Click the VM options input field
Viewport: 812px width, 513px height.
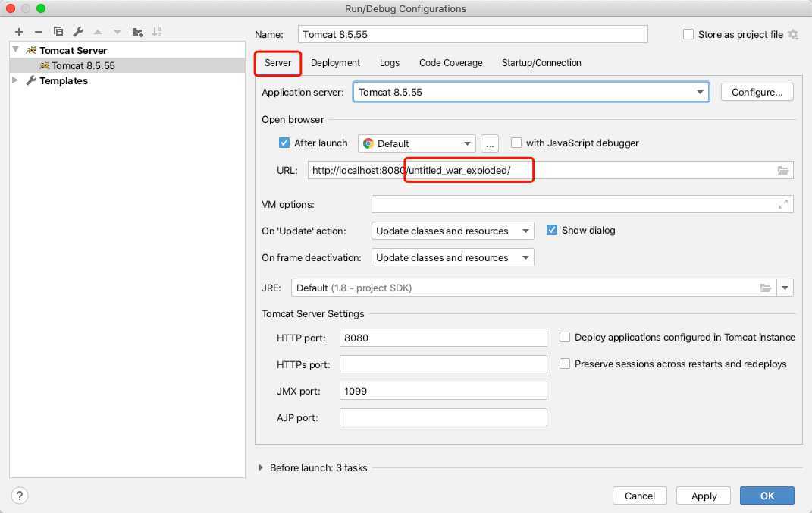(582, 205)
